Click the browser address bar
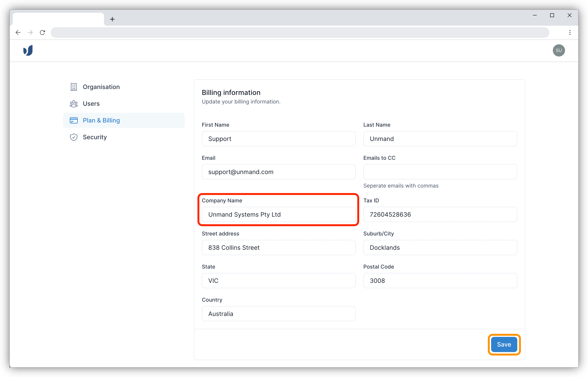This screenshot has height=377, width=588. (300, 33)
